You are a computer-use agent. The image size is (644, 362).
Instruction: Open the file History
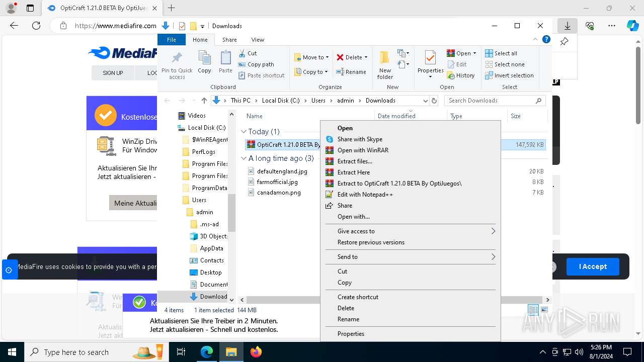point(461,75)
